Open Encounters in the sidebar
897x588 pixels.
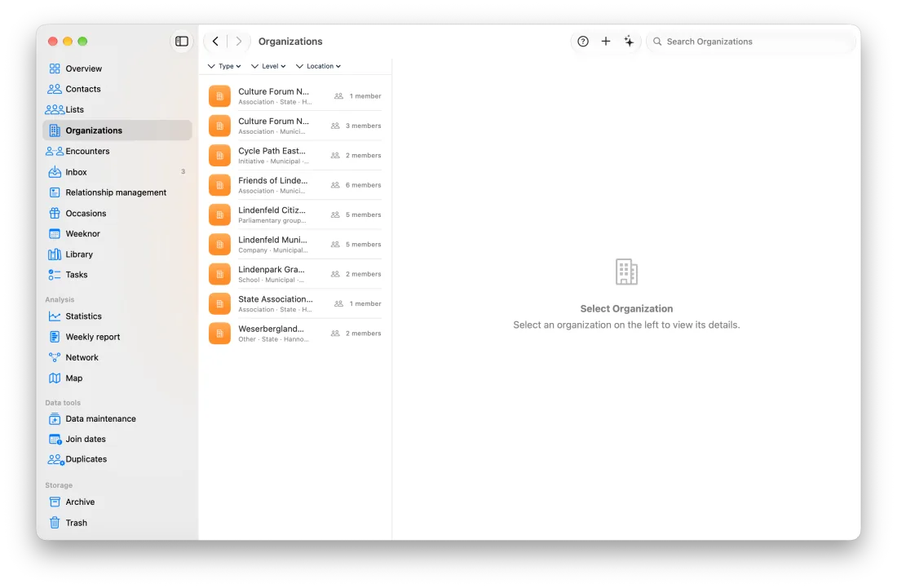click(117, 151)
